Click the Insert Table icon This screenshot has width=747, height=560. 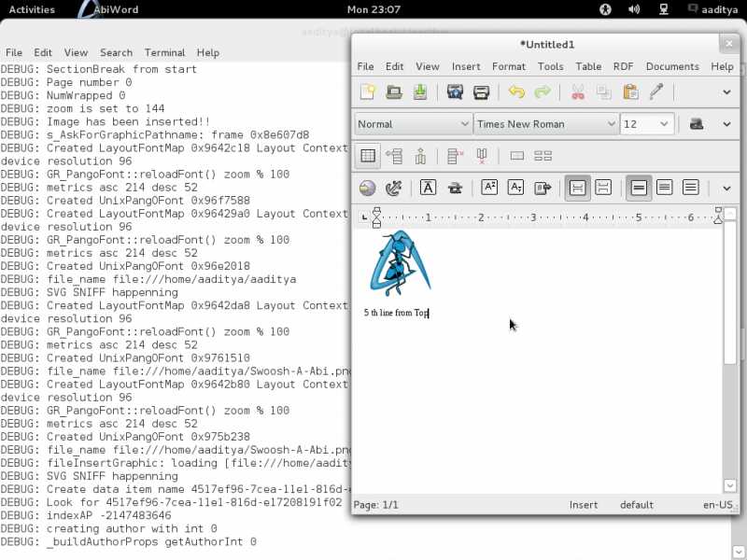coord(368,156)
